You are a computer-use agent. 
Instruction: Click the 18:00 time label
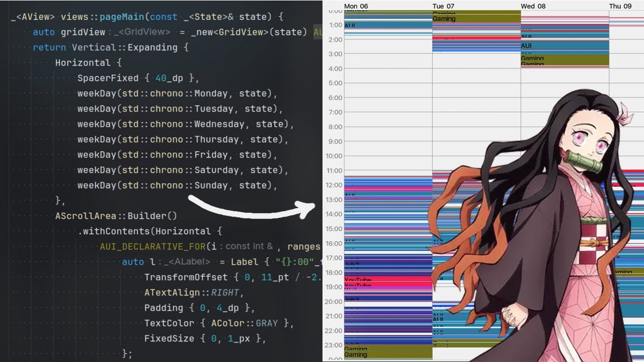click(x=334, y=273)
